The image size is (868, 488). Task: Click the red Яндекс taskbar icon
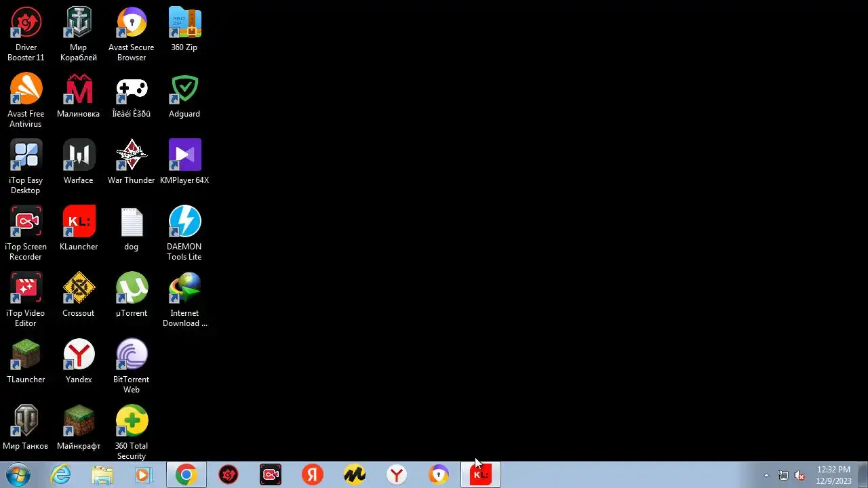point(313,475)
